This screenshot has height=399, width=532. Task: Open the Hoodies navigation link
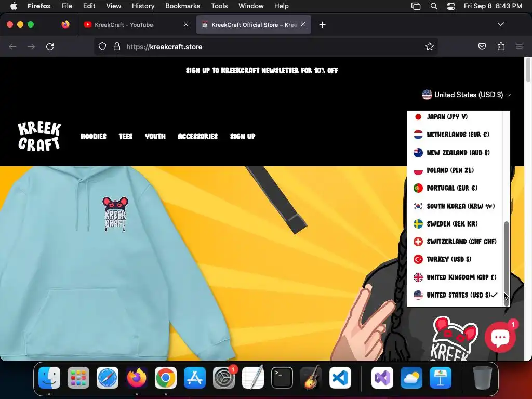click(x=94, y=137)
